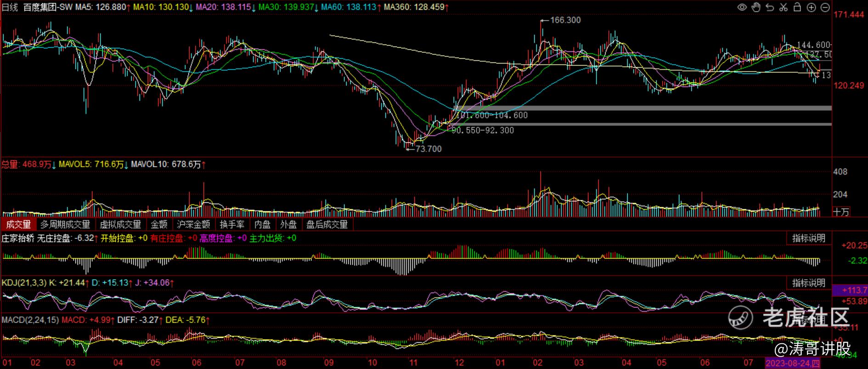This screenshot has width=868, height=369.
Task: Click the 高度控盘: +0 value
Action: (223, 238)
